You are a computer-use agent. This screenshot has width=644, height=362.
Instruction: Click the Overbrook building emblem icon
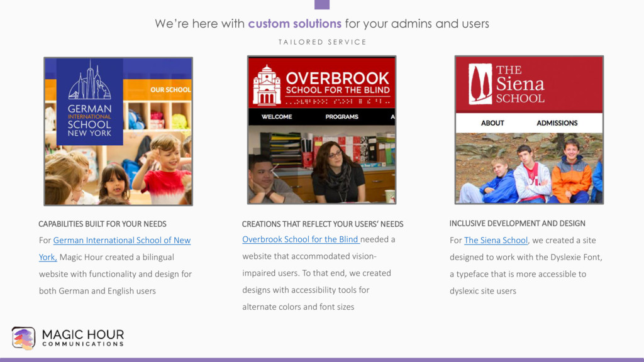pos(267,85)
